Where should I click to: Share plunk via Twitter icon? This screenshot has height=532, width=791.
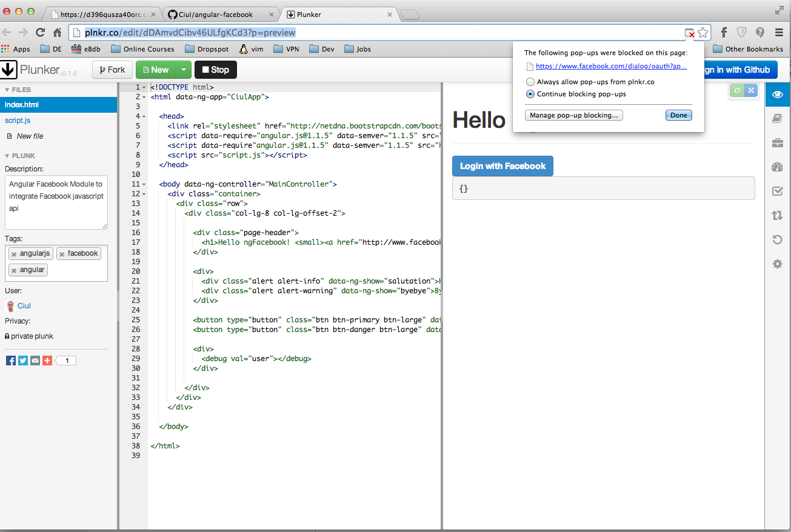(x=23, y=361)
